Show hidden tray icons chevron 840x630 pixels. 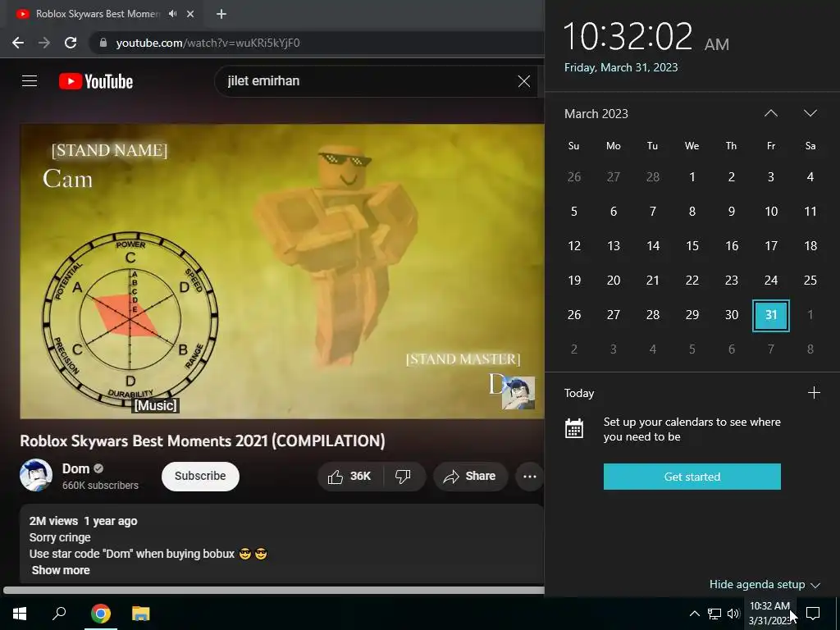[x=694, y=614]
